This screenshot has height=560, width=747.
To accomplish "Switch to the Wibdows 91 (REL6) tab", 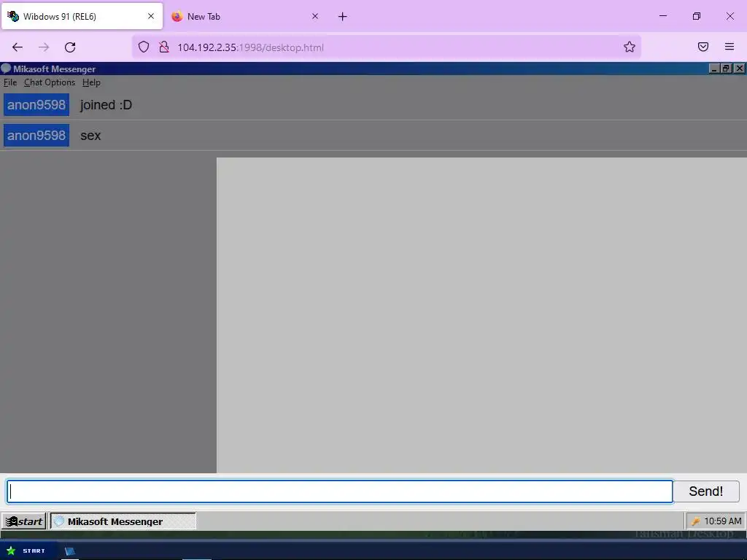I will tap(82, 16).
